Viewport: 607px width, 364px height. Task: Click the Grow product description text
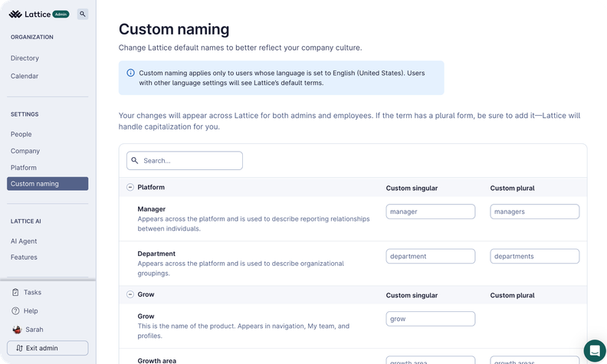pos(244,331)
